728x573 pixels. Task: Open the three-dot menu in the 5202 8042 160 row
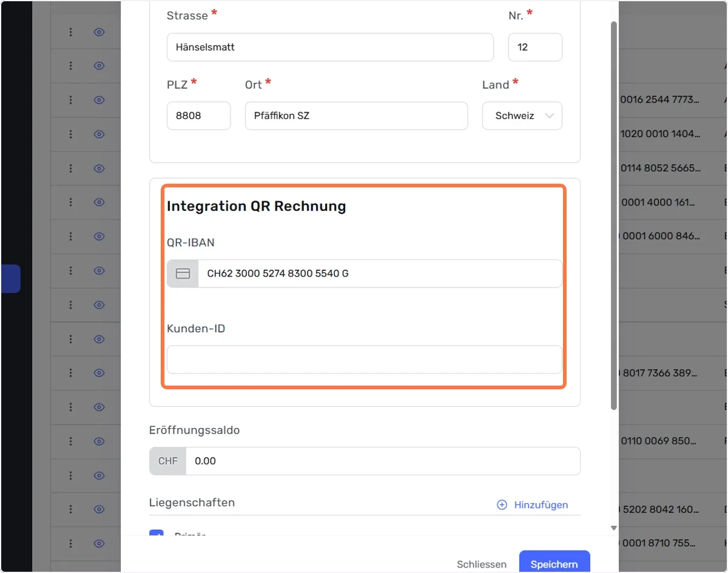click(71, 509)
